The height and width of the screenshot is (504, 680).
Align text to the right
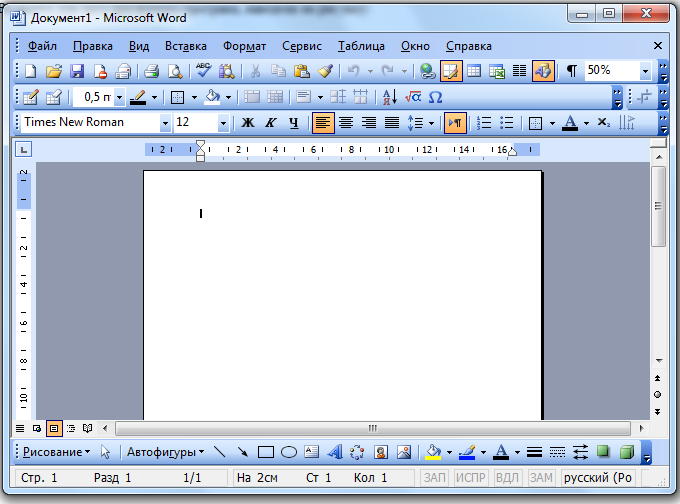click(369, 123)
